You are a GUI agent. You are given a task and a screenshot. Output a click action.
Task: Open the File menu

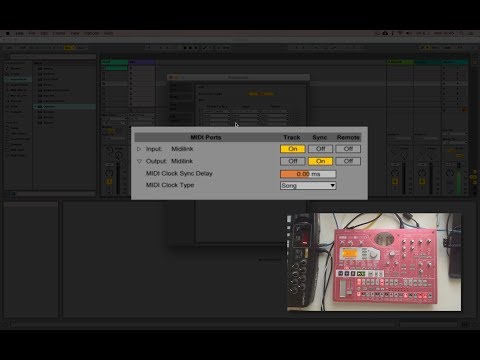pyautogui.click(x=32, y=33)
